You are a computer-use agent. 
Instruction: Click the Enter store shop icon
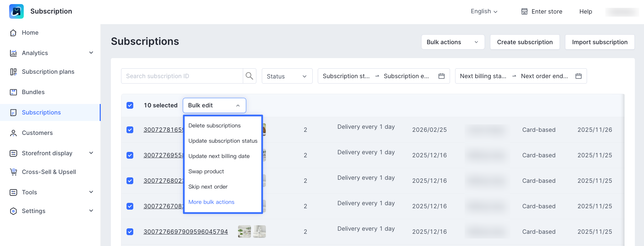point(524,12)
